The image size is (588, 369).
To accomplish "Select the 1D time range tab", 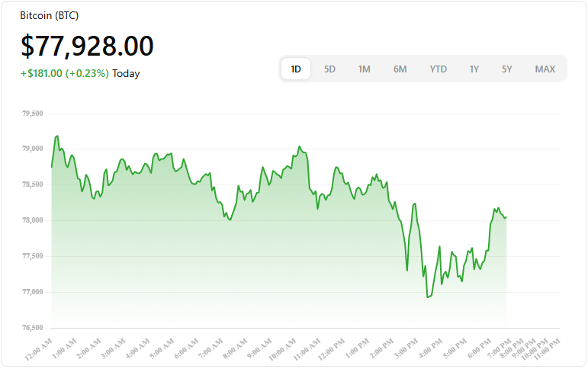I will [296, 69].
